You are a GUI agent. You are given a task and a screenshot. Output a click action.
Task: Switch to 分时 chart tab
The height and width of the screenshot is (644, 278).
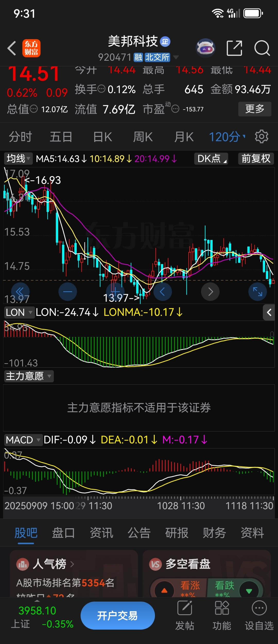(21, 137)
